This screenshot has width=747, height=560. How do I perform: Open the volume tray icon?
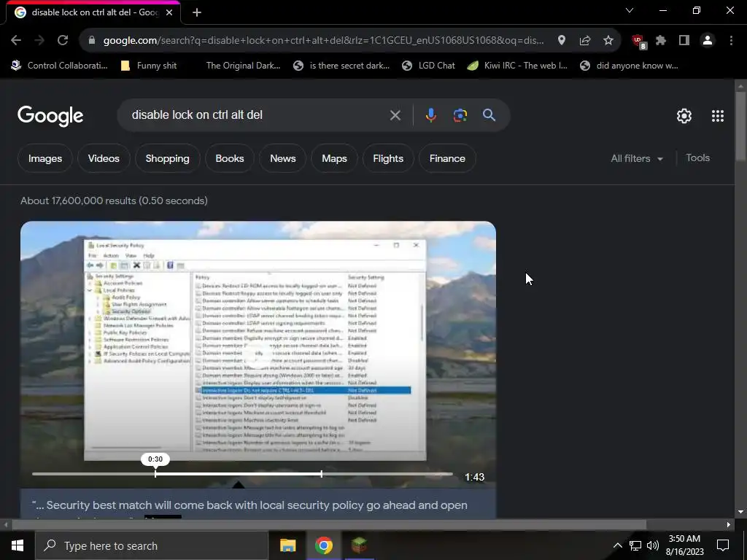[653, 545]
